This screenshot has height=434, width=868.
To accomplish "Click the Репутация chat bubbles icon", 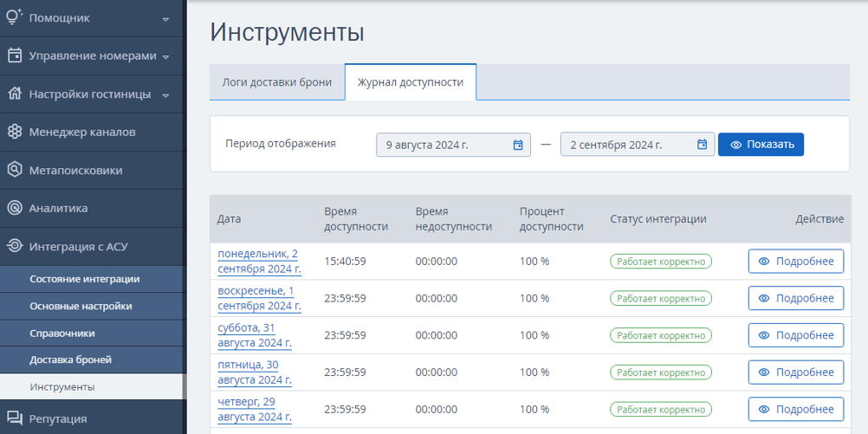I will tap(15, 418).
